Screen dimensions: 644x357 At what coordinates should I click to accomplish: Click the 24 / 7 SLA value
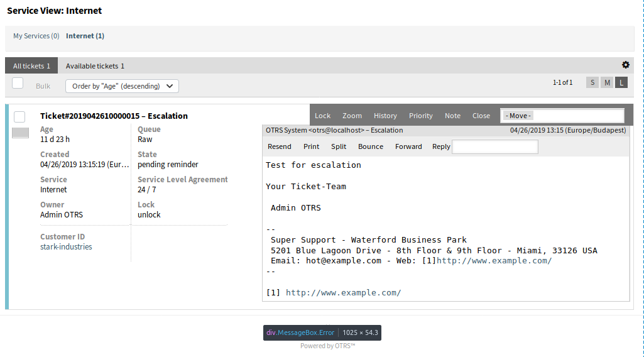[x=146, y=189]
